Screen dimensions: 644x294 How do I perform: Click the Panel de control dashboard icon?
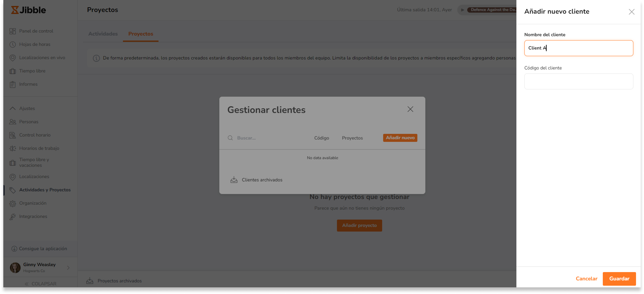pyautogui.click(x=12, y=31)
